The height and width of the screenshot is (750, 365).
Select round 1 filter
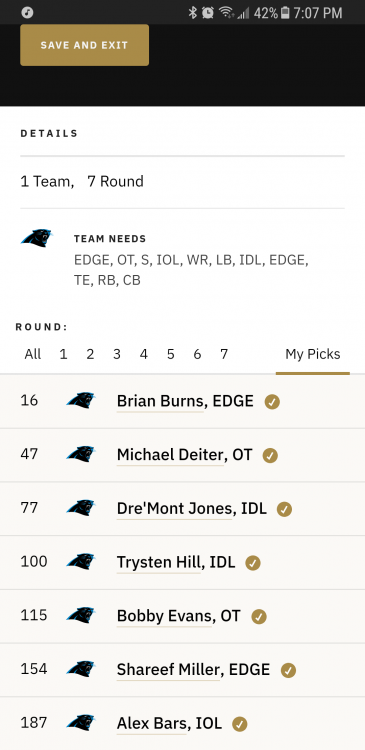(63, 354)
